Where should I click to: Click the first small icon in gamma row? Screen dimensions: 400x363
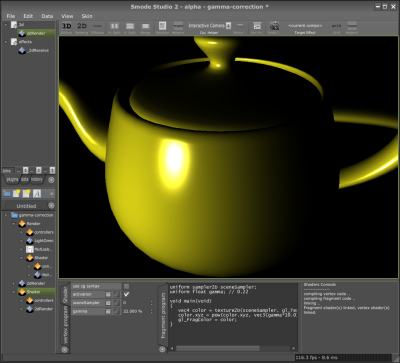108,311
